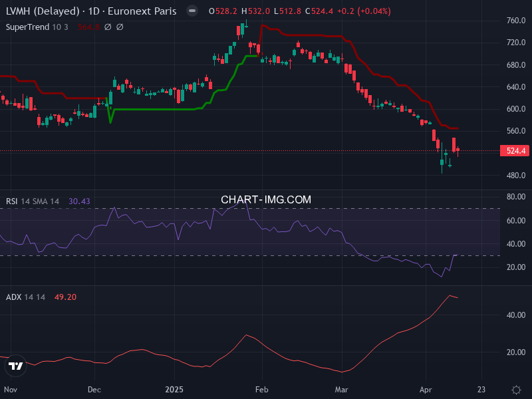Click the RSI value 30.43
This screenshot has height=399, width=532.
[79, 201]
